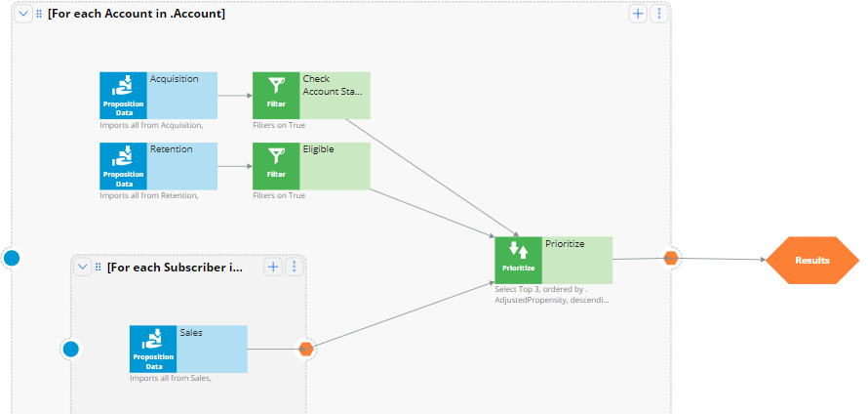The width and height of the screenshot is (868, 414).
Task: Click the Acquisition Proposition Data icon
Action: click(123, 95)
